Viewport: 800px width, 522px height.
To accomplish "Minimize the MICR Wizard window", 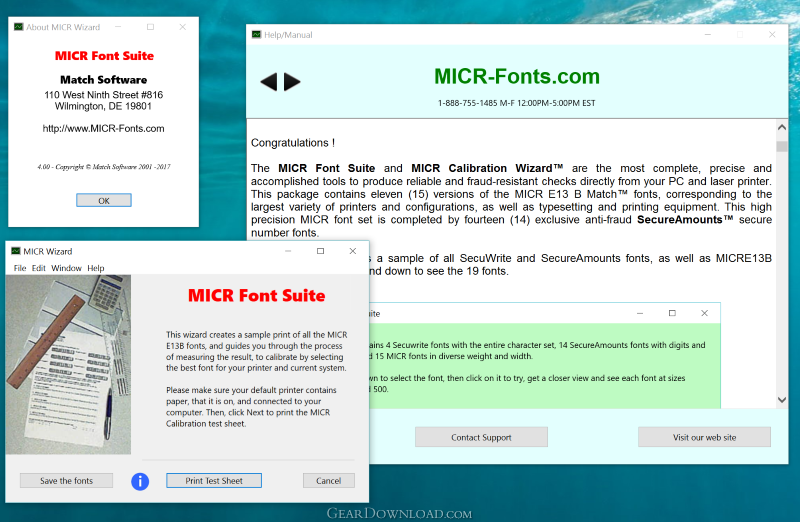I will point(288,251).
